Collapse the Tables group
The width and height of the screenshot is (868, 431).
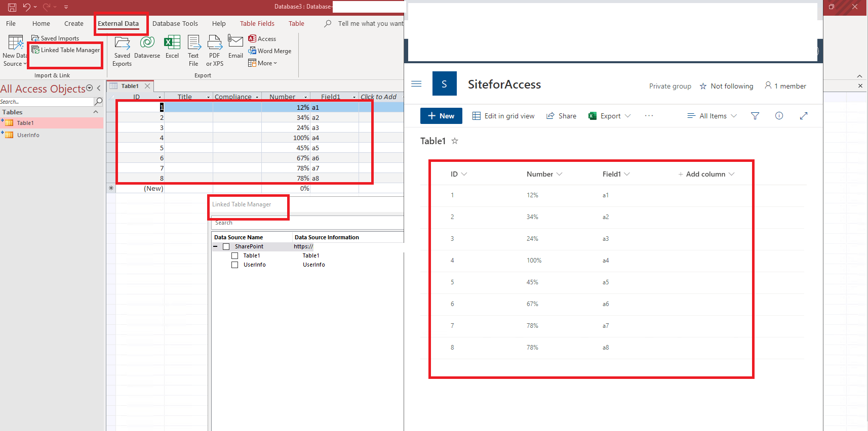pos(96,112)
